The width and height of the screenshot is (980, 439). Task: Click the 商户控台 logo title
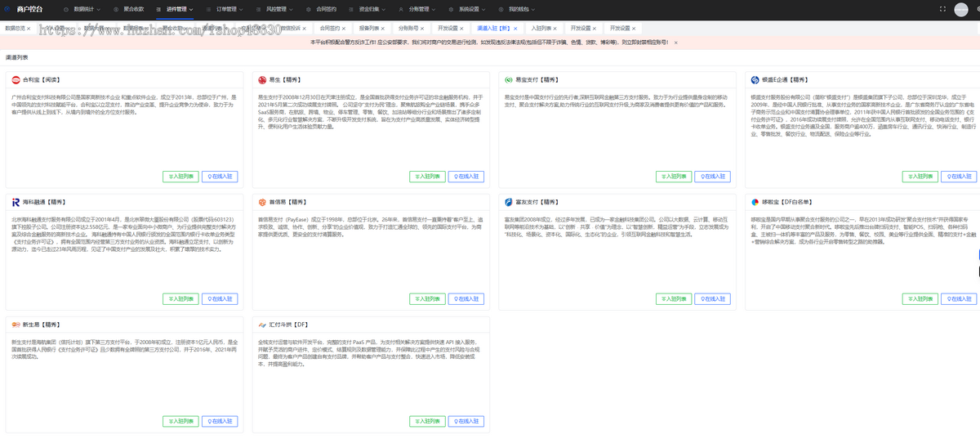pyautogui.click(x=29, y=9)
